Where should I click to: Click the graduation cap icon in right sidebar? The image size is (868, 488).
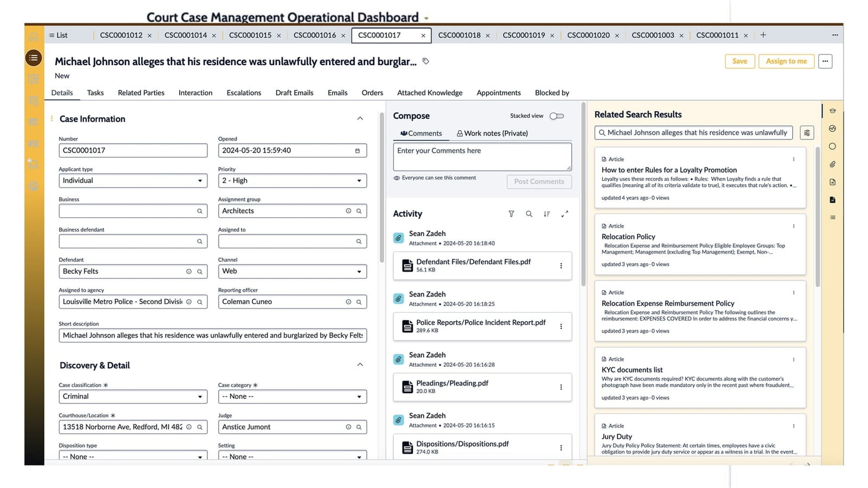833,111
